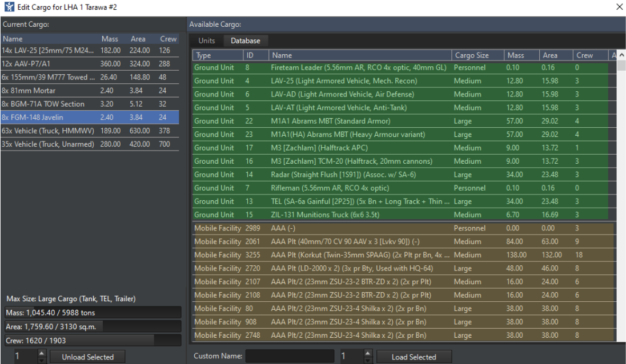
Task: Click the Custom Name input field
Action: click(x=290, y=356)
